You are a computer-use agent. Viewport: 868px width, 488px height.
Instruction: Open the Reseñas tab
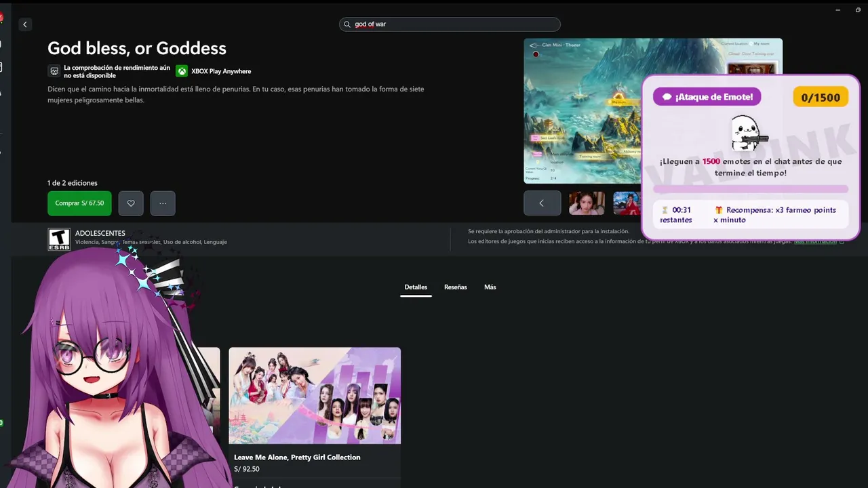pos(456,287)
